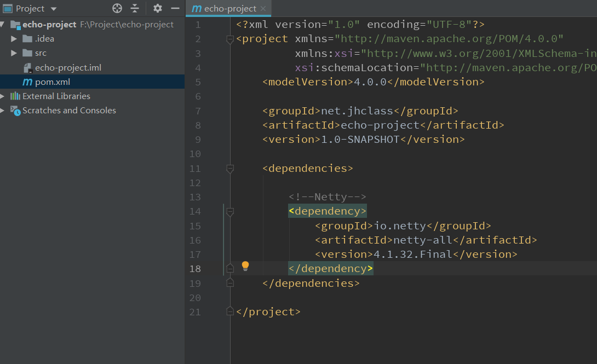
Task: Click fold end marker at line 18
Action: point(229,268)
